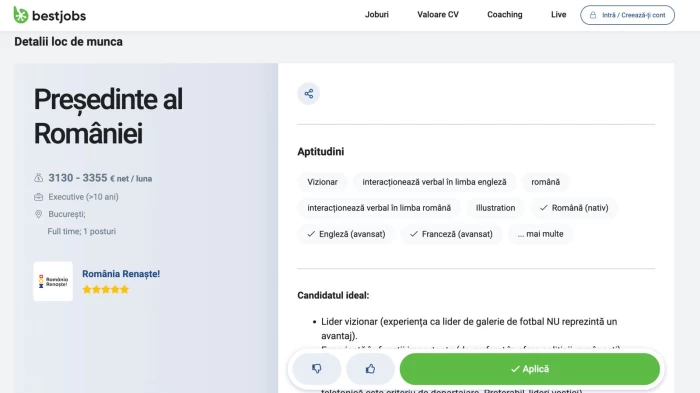Click the lock icon in login button
700x393 pixels.
pyautogui.click(x=593, y=15)
